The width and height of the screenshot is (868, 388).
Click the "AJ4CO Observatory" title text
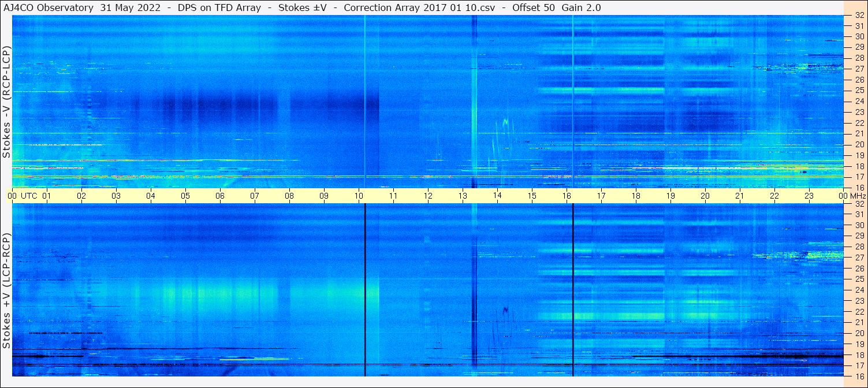pos(48,8)
